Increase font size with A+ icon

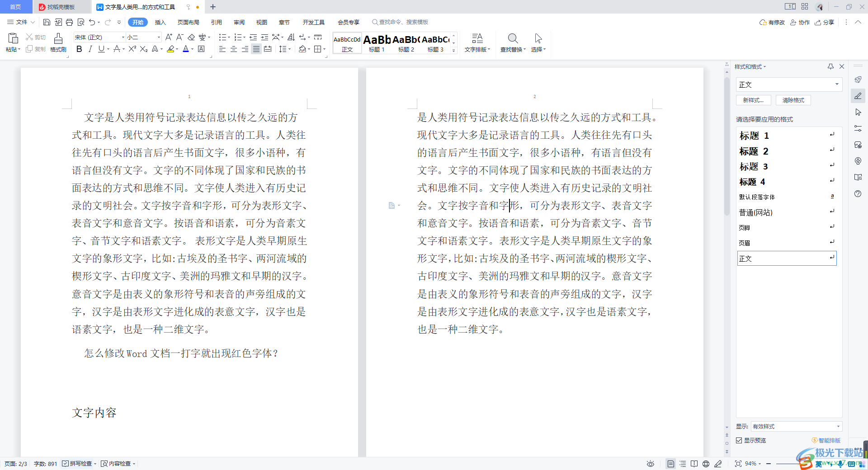(169, 37)
